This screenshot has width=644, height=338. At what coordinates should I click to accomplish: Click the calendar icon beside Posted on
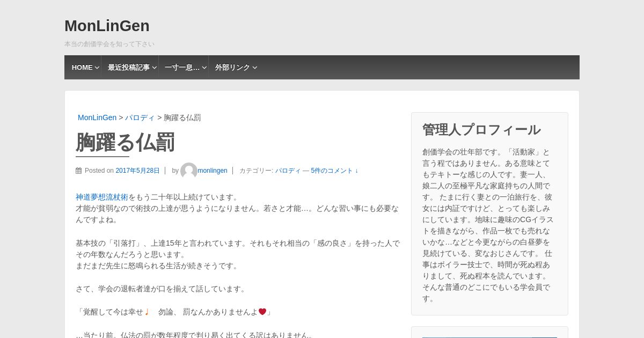coord(79,171)
